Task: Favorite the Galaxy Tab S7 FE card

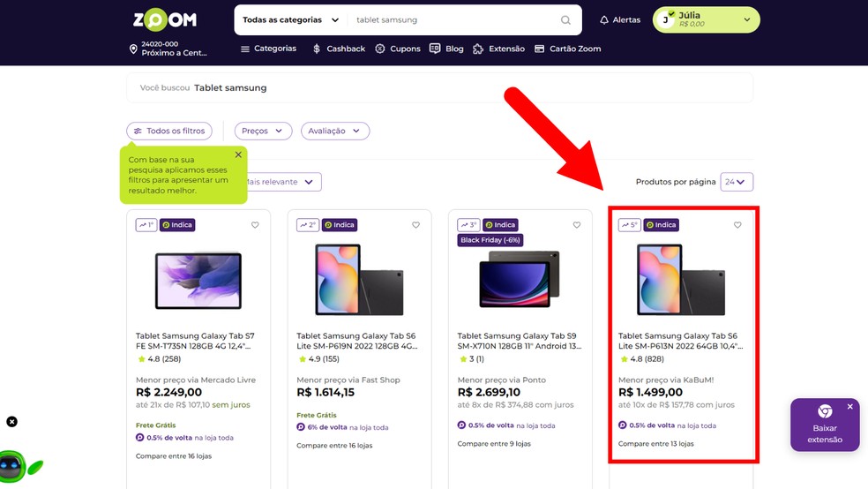Action: tap(255, 225)
